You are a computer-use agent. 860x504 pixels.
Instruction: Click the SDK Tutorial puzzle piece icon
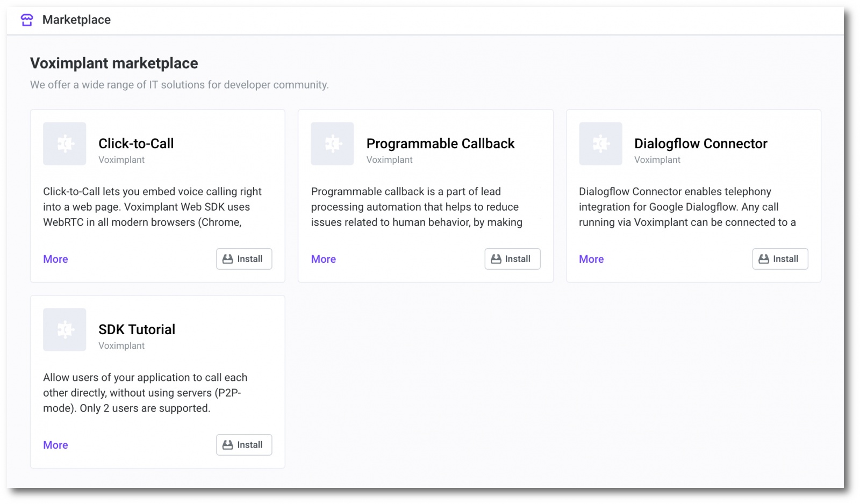64,329
